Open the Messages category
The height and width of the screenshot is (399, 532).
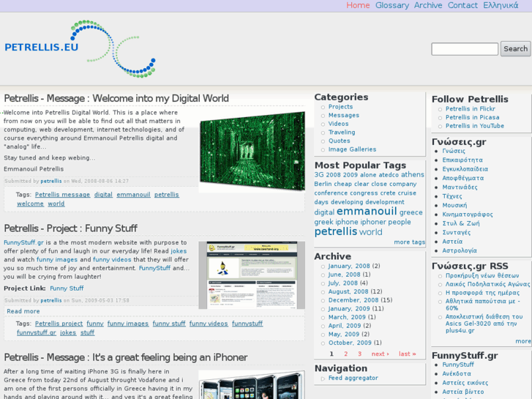pos(344,115)
